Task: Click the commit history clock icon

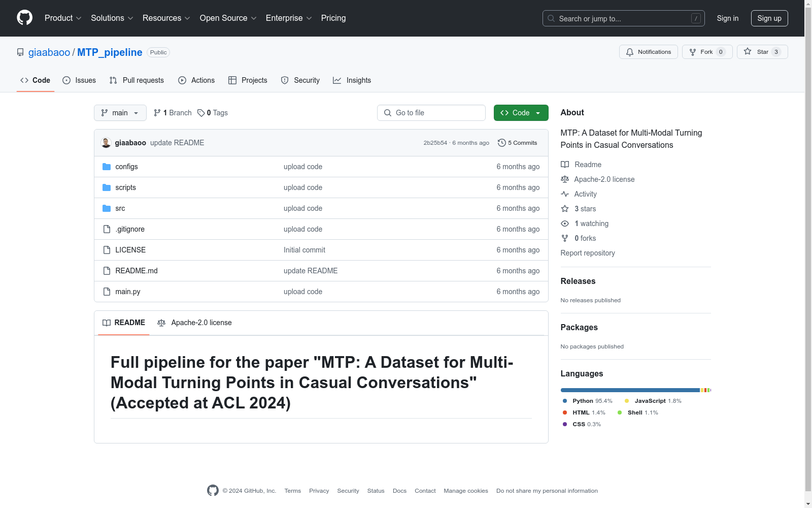Action: (502, 143)
